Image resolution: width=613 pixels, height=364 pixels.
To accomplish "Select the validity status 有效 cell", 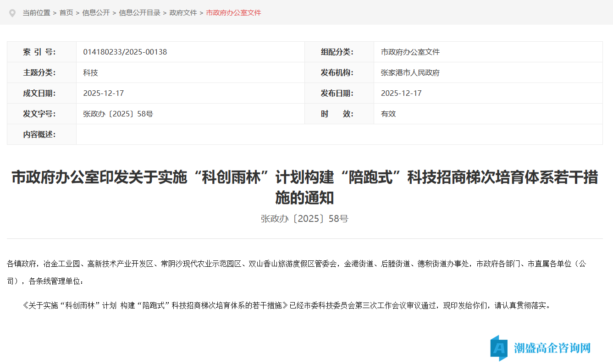I will pos(388,113).
